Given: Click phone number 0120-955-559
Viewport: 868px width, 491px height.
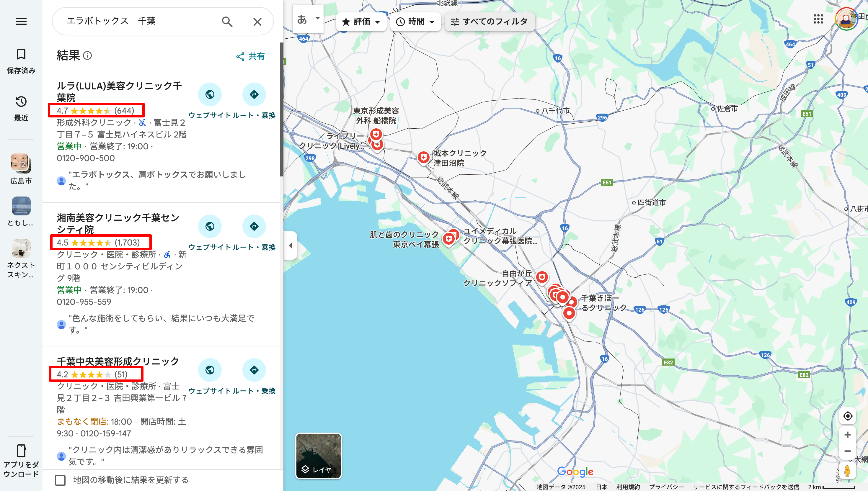Looking at the screenshot, I should point(84,302).
